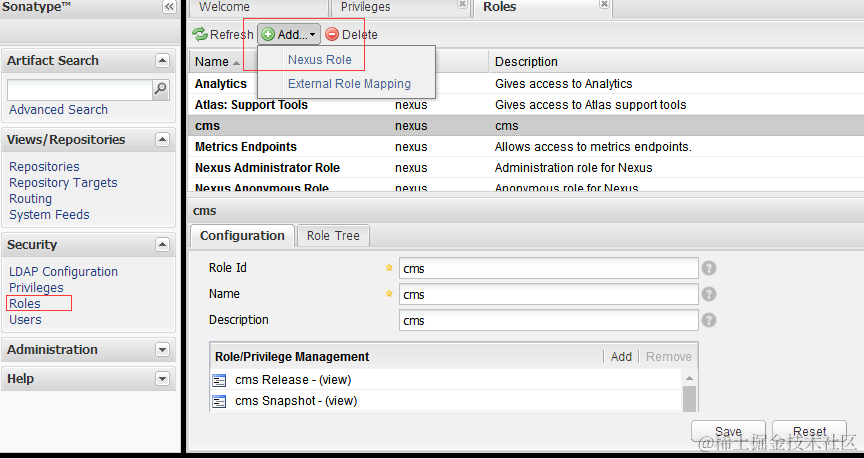This screenshot has height=459, width=864.
Task: Click help icon next to Role Id field
Action: (709, 268)
